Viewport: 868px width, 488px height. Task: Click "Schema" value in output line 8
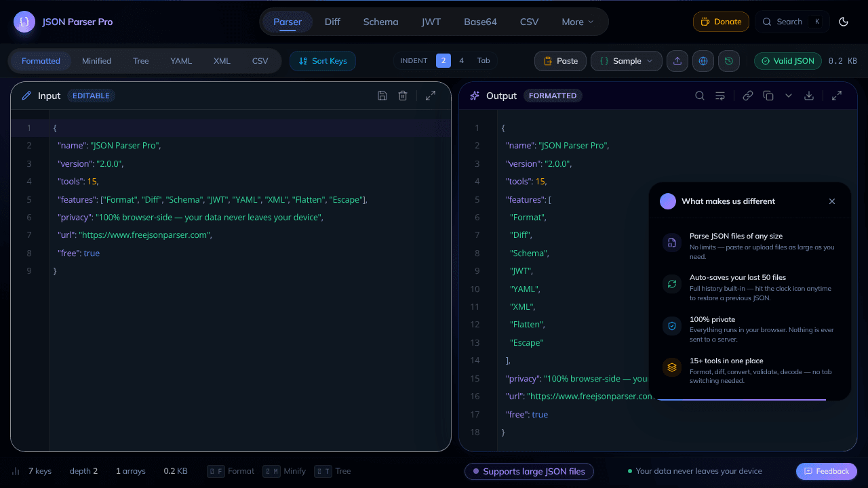pos(529,253)
